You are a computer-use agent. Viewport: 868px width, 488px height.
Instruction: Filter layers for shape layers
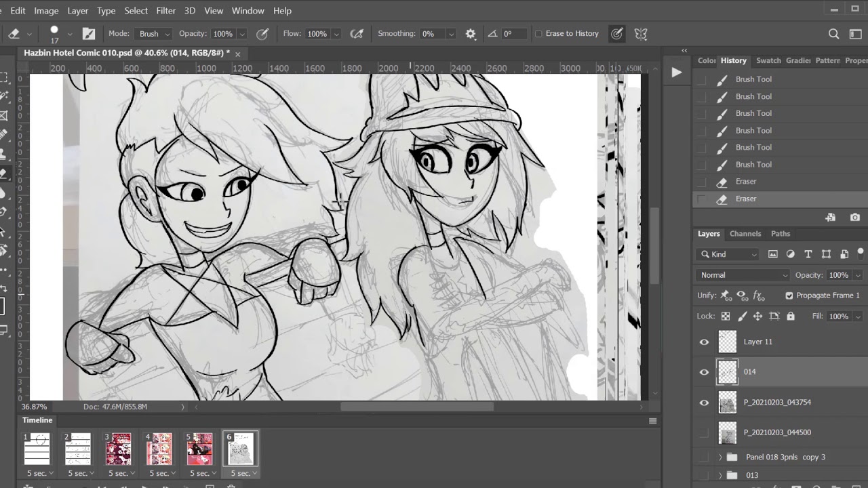click(x=826, y=254)
